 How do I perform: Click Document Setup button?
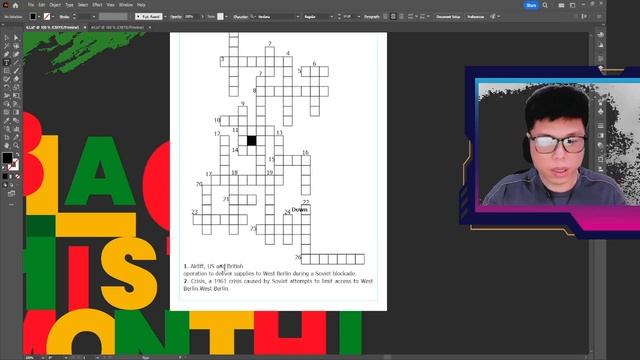coord(448,17)
